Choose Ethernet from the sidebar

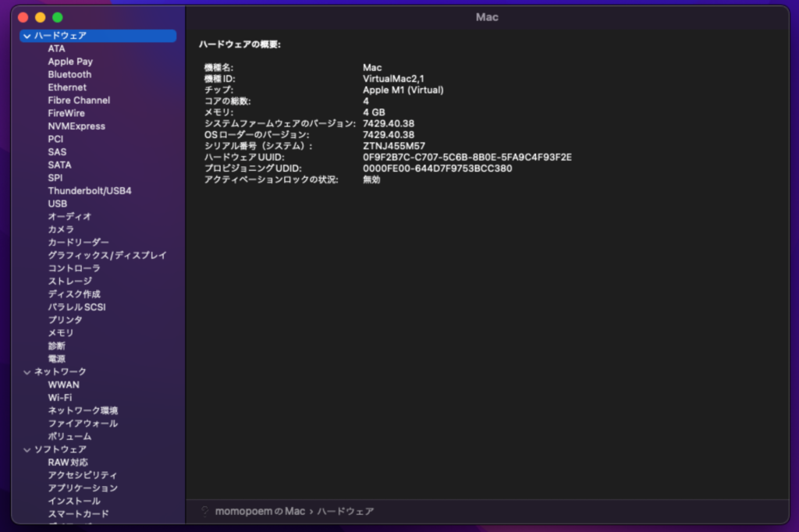[67, 87]
